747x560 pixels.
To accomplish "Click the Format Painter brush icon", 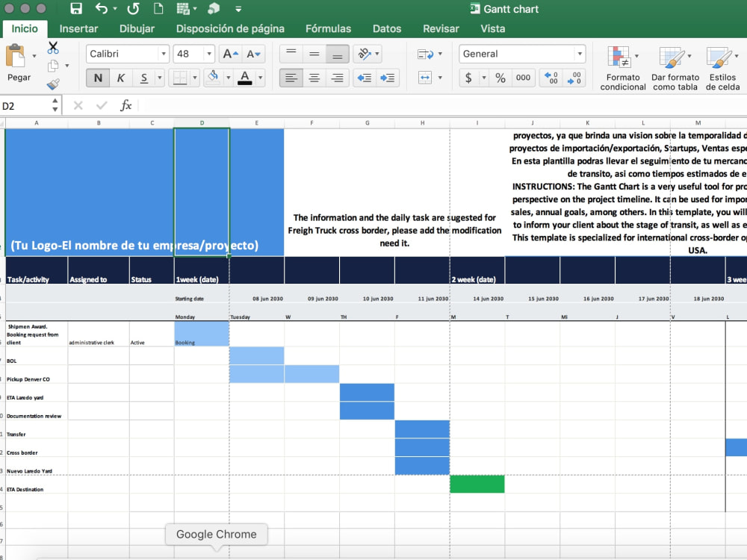I will [53, 84].
